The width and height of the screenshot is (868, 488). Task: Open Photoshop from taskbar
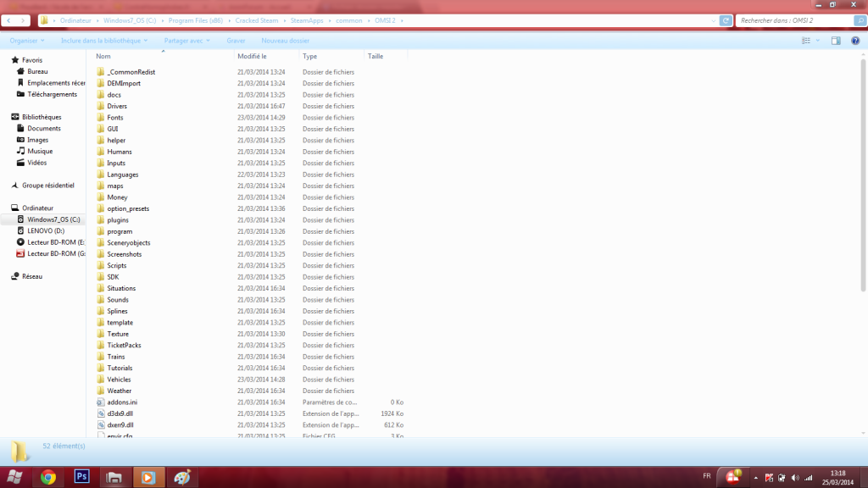point(82,477)
